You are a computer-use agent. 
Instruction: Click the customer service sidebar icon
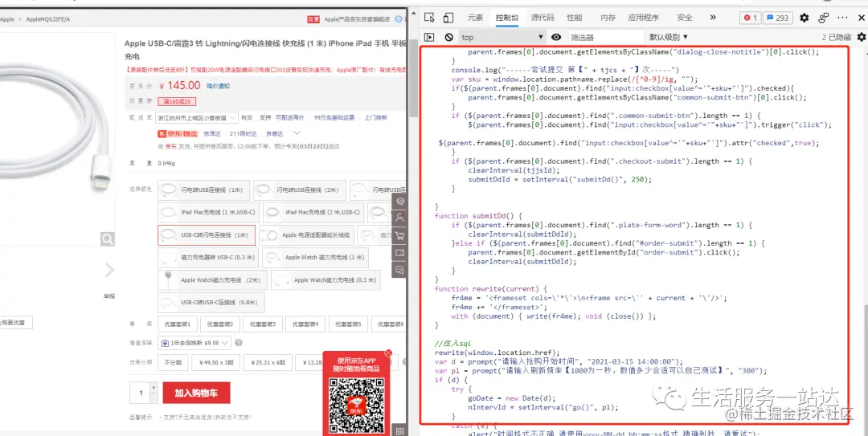click(399, 201)
